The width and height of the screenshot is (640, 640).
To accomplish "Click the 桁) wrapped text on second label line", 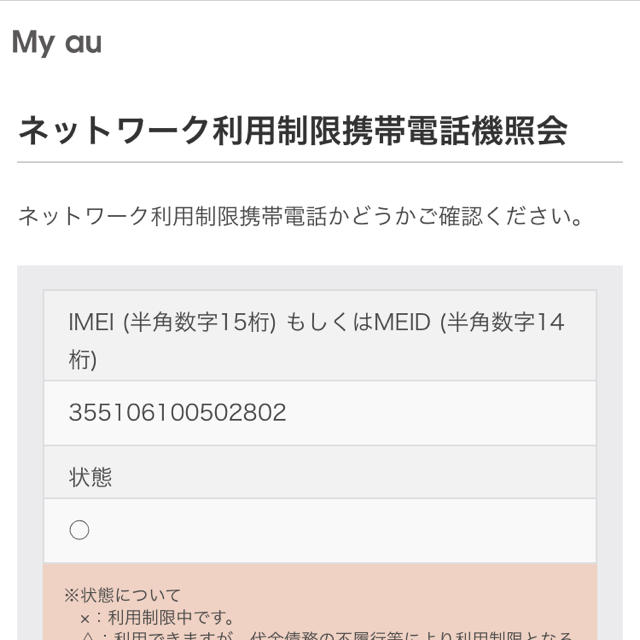I will (83, 360).
